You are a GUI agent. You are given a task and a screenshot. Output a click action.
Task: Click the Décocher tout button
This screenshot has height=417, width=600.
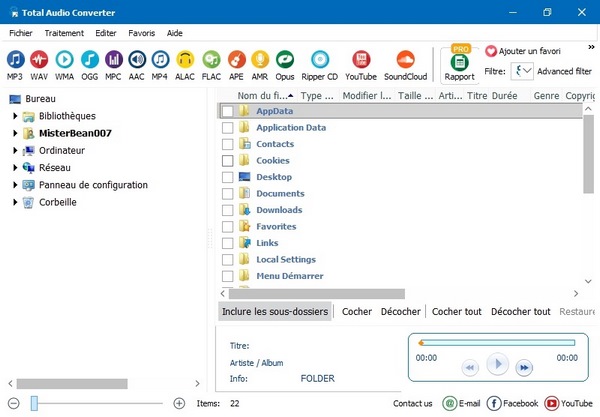click(x=520, y=311)
